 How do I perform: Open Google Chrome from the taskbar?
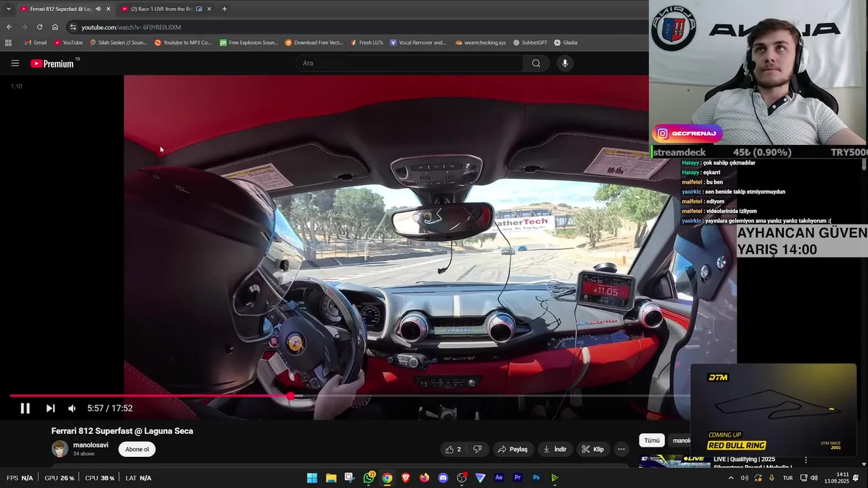[387, 478]
